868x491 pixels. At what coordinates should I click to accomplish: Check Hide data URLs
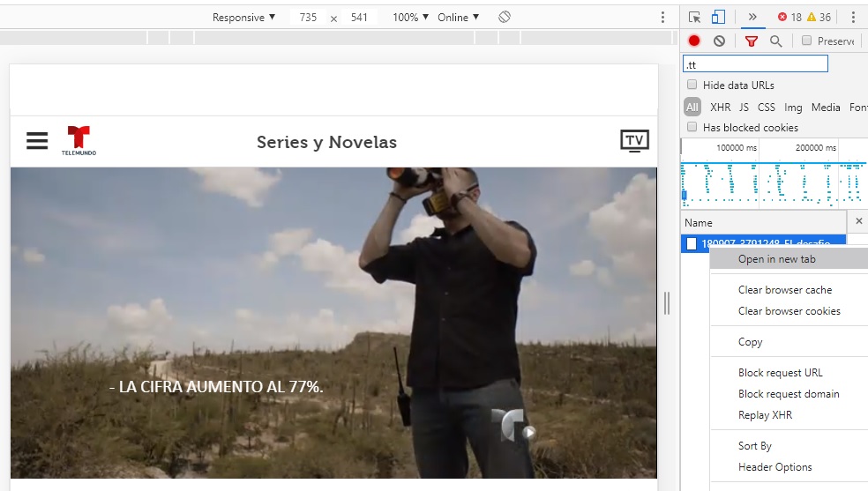pyautogui.click(x=692, y=85)
